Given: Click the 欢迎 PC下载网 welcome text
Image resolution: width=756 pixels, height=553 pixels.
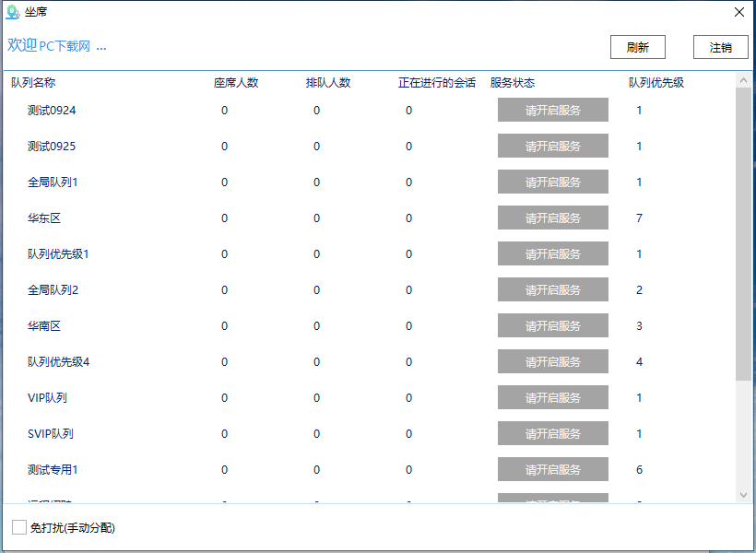Looking at the screenshot, I should [57, 45].
